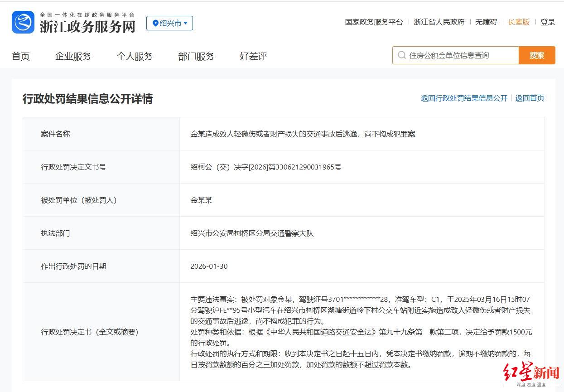This screenshot has width=564, height=392.
Task: Click the 登录 login link
Action: point(548,22)
